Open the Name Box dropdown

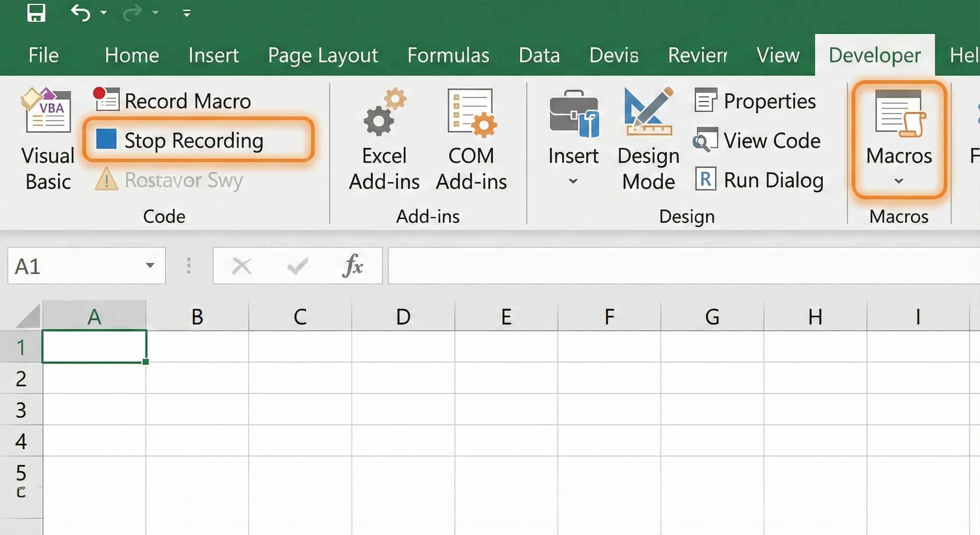point(149,266)
